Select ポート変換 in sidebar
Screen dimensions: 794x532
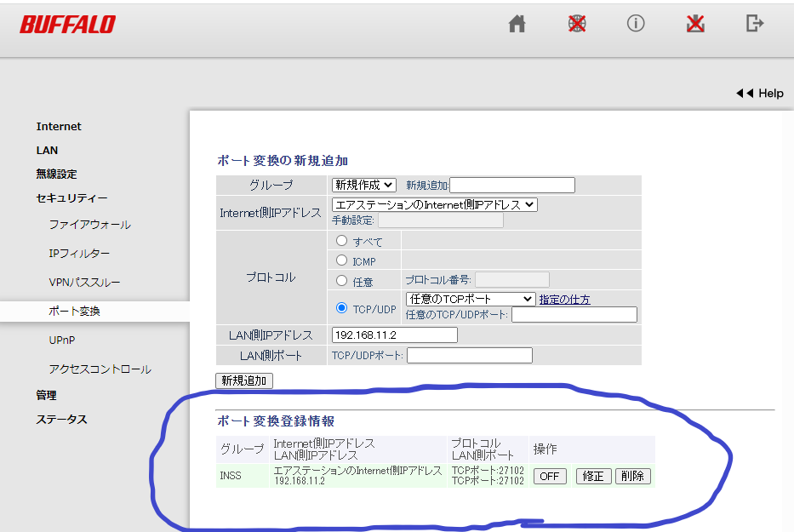(74, 311)
